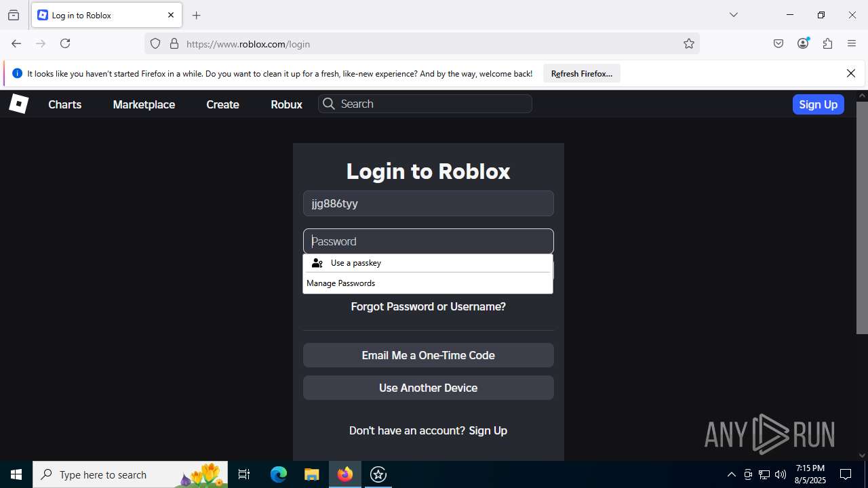Click scrollbar down arrow

(862, 455)
